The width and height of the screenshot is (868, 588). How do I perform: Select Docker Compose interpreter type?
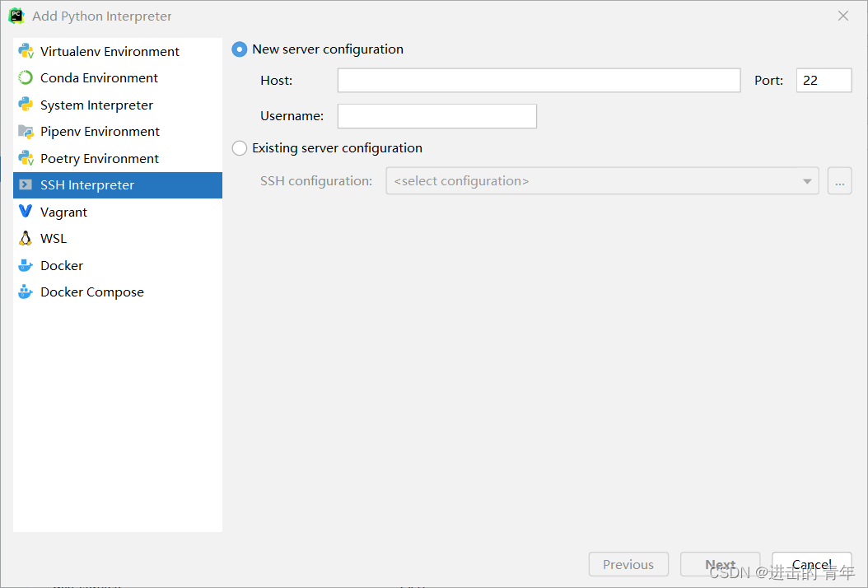118,292
